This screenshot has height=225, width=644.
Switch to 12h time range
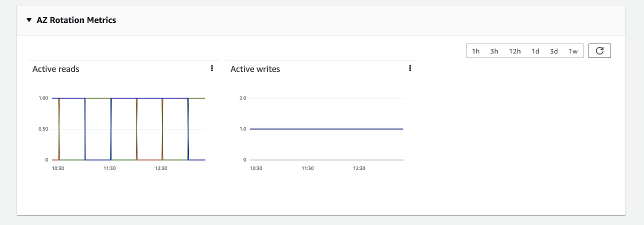pyautogui.click(x=515, y=51)
